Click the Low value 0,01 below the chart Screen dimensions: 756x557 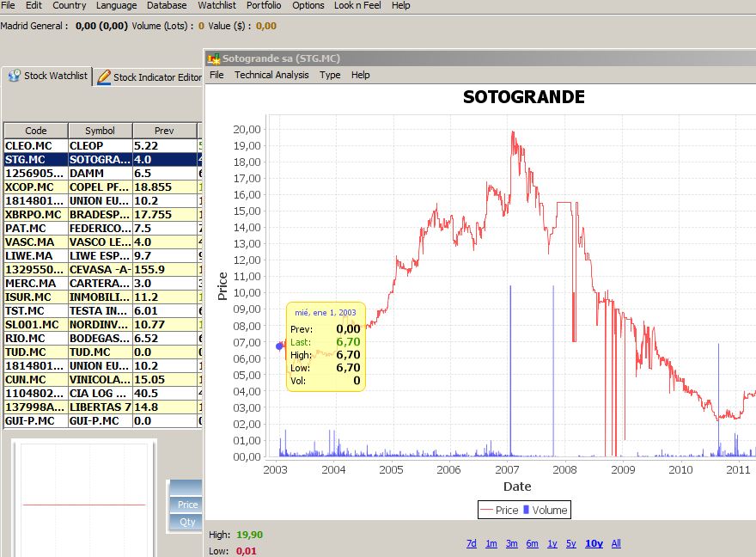point(247,551)
